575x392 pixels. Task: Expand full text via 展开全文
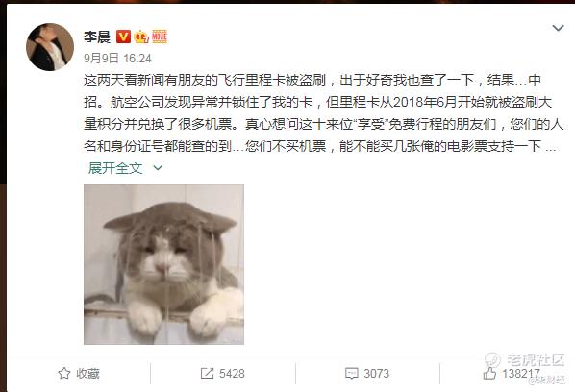(x=115, y=168)
